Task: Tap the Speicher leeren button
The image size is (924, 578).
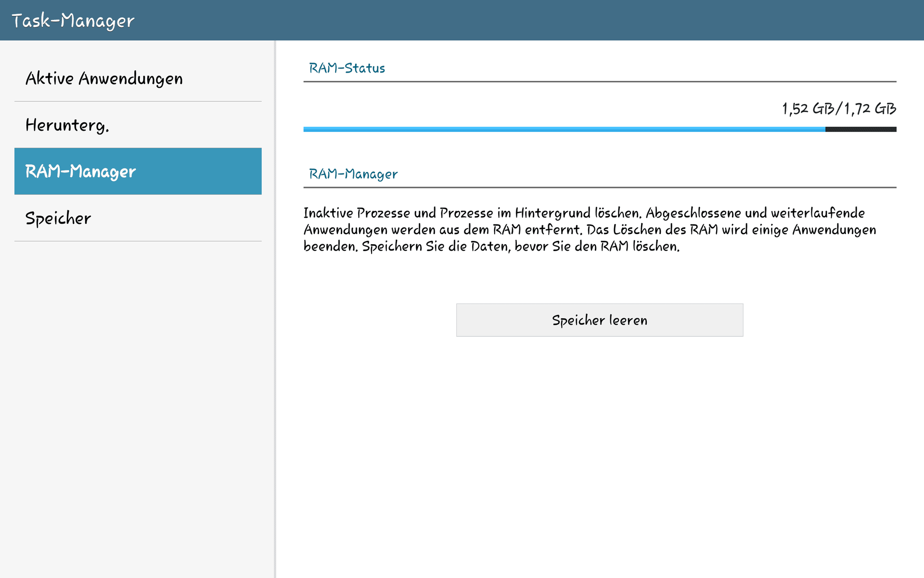Action: pos(600,320)
